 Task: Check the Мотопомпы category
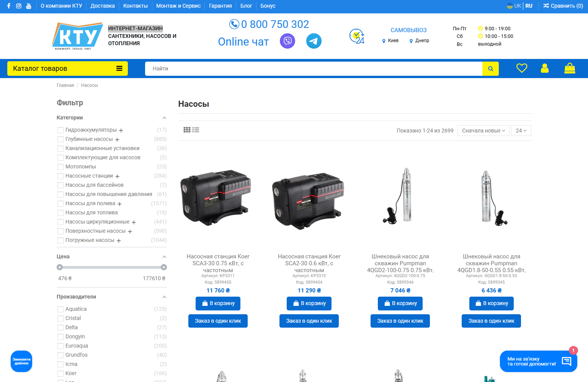click(x=60, y=167)
